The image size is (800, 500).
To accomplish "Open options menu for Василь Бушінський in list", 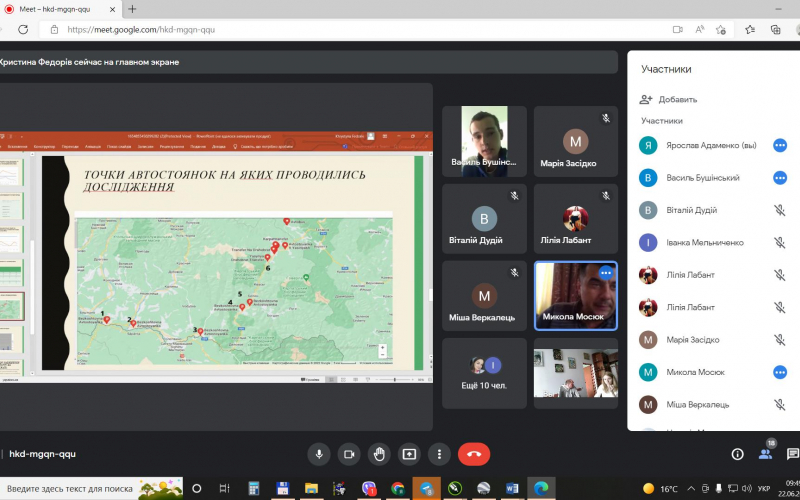I will pyautogui.click(x=780, y=178).
